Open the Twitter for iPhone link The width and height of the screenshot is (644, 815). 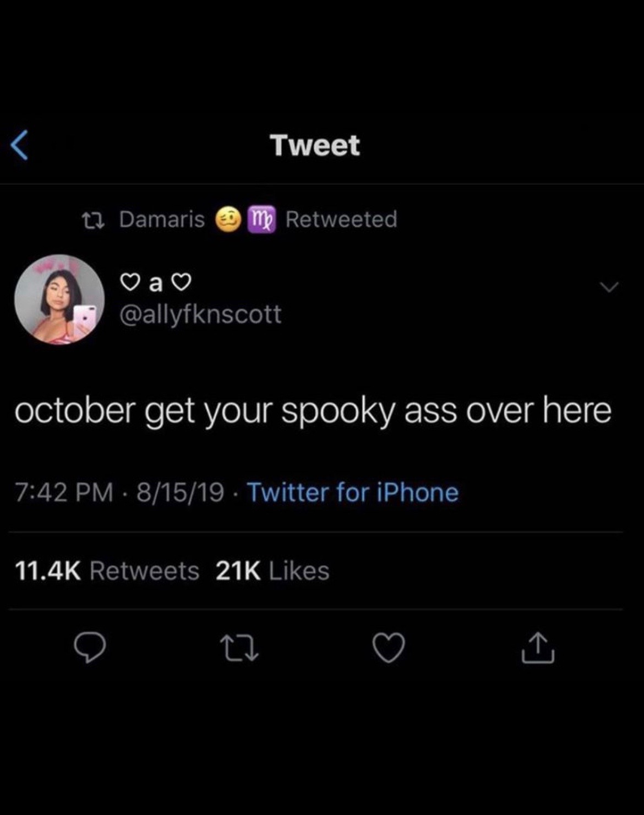coord(353,492)
